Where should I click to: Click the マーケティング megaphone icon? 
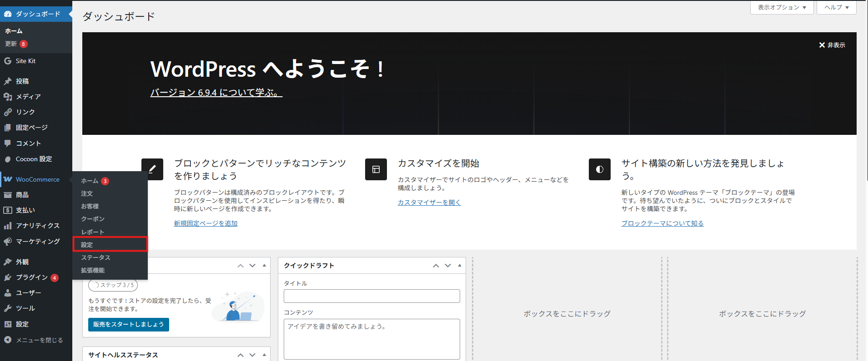(x=8, y=242)
